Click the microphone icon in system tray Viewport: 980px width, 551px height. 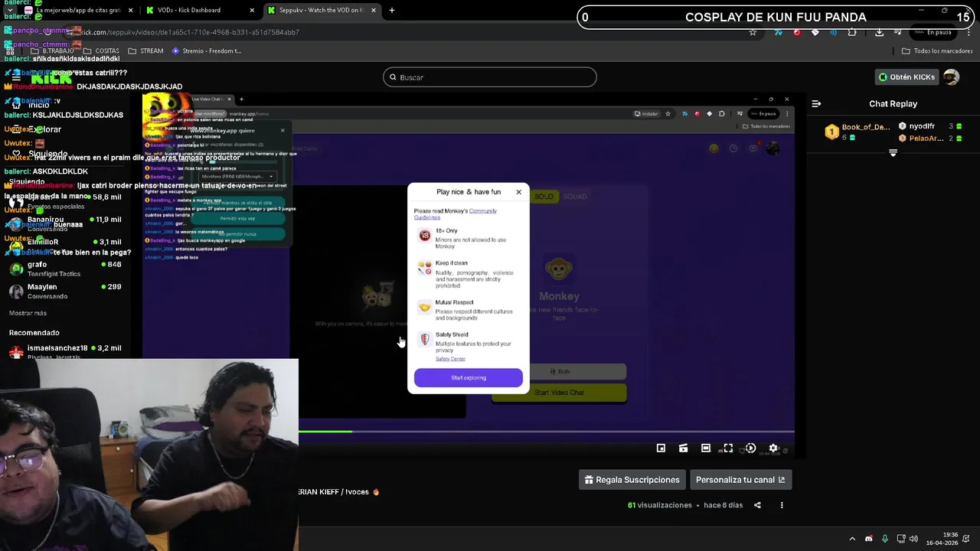[885, 539]
